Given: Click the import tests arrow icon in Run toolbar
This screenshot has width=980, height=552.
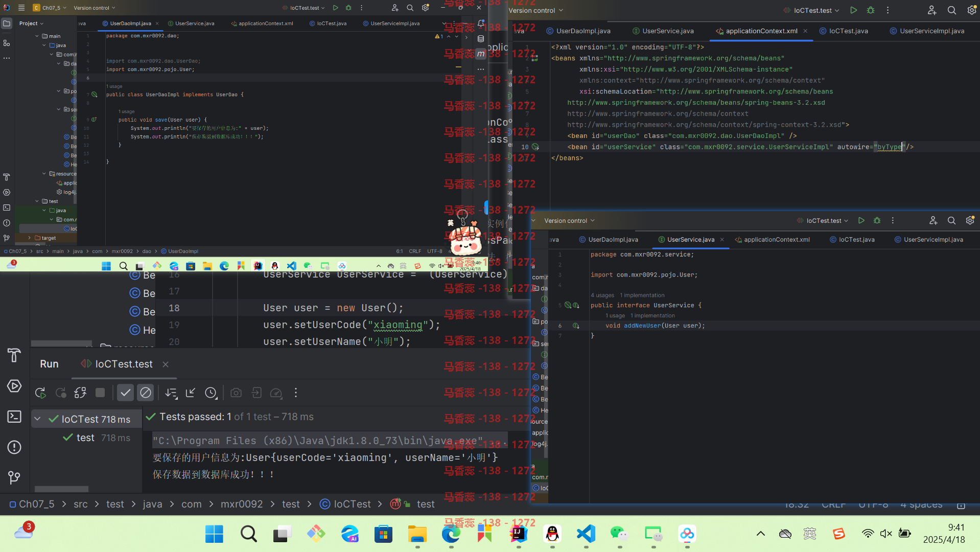Looking at the screenshot, I should (191, 393).
